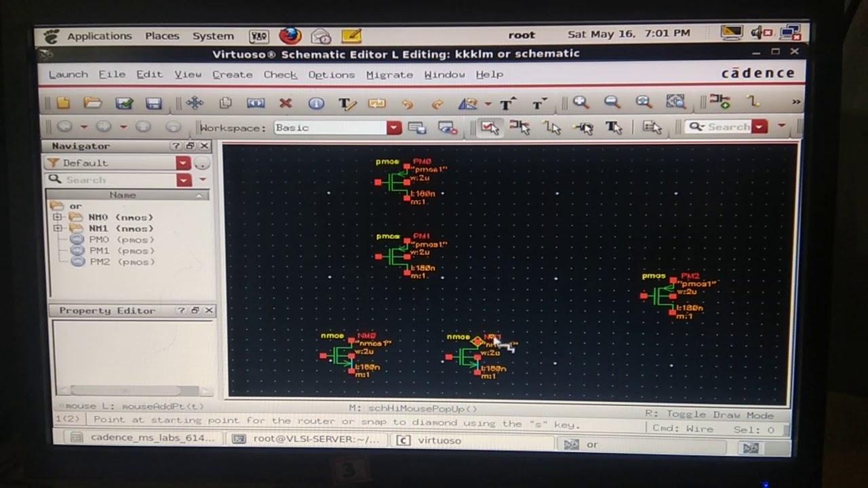Open the Launch menu

[x=68, y=75]
